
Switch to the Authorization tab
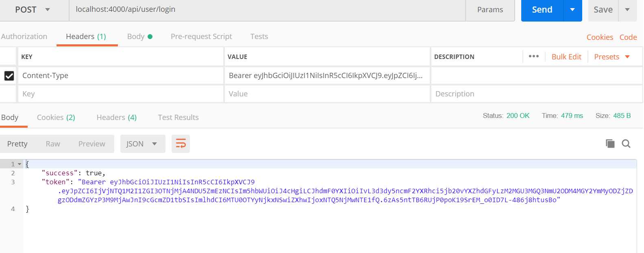pos(24,37)
